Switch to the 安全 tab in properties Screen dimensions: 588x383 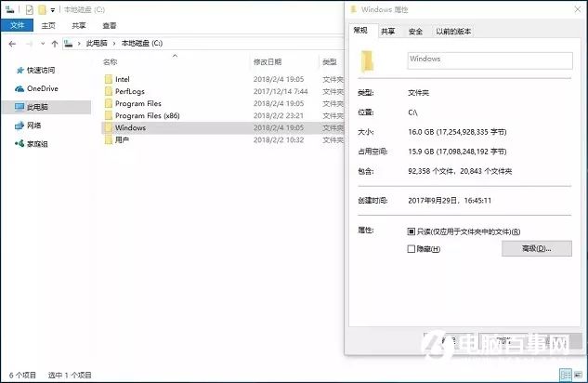(x=415, y=32)
